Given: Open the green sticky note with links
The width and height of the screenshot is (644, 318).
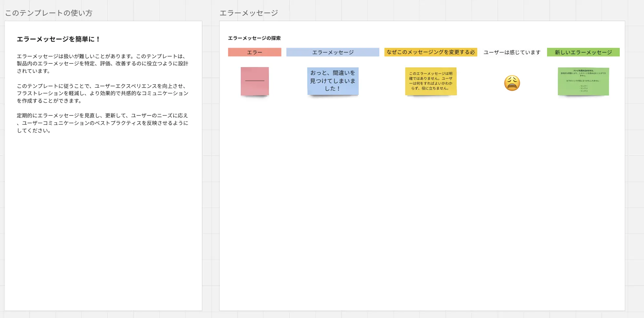Looking at the screenshot, I should pos(583,81).
